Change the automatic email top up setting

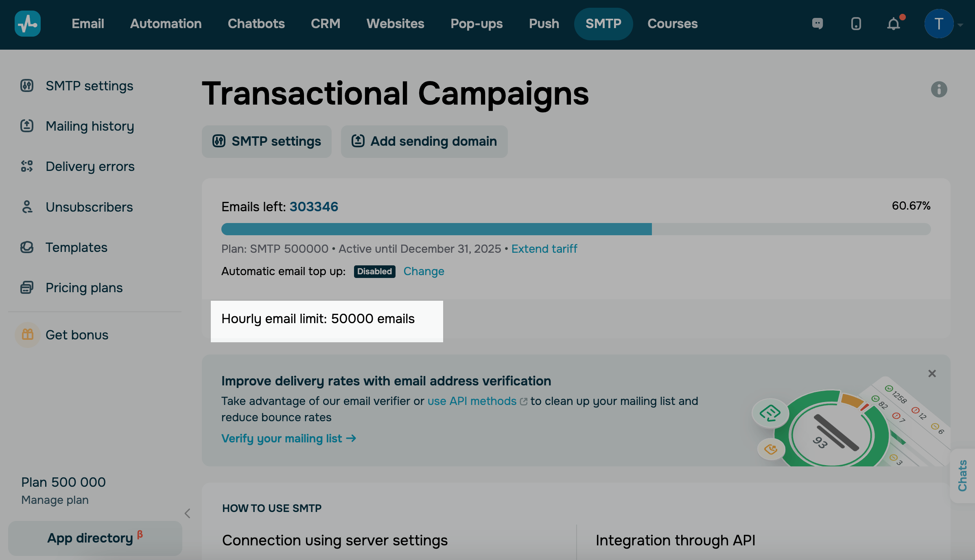424,271
